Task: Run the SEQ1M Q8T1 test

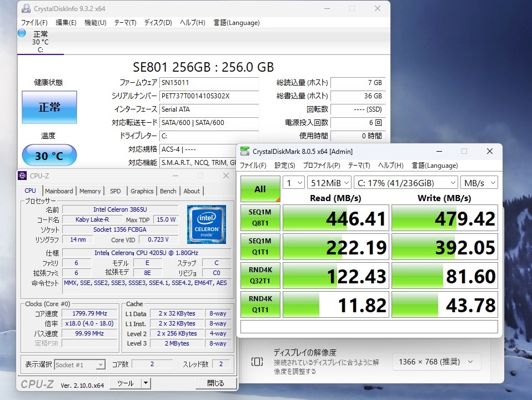Action: [260, 218]
